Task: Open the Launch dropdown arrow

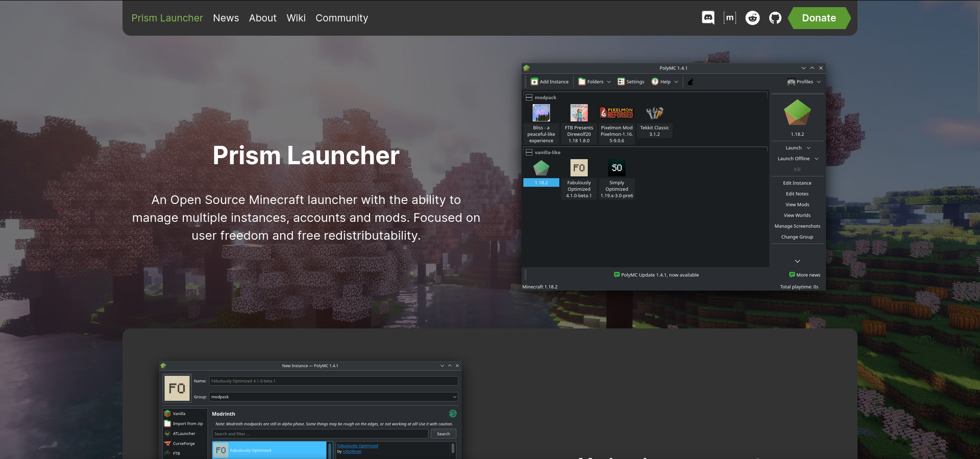Action: click(x=808, y=148)
